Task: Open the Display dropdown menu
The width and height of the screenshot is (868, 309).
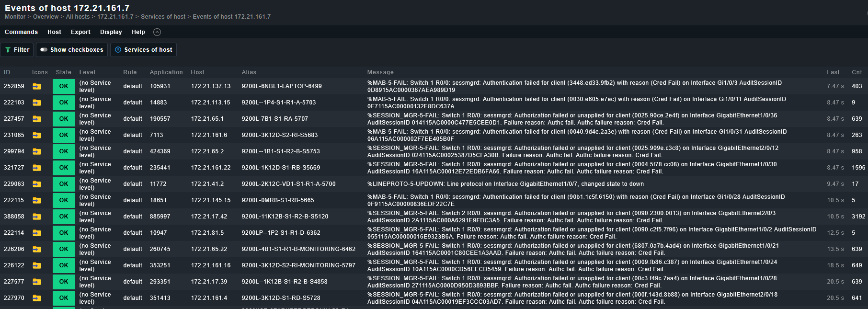Action: [111, 32]
